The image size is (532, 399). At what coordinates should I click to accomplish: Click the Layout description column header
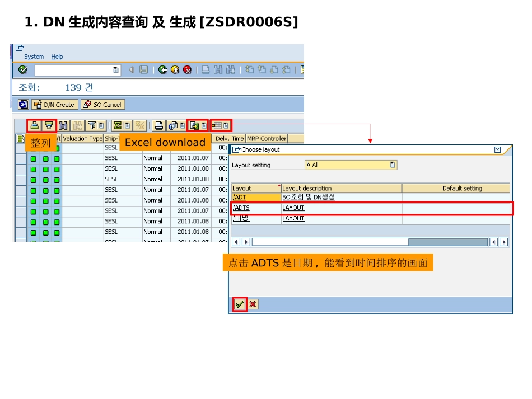coord(342,188)
